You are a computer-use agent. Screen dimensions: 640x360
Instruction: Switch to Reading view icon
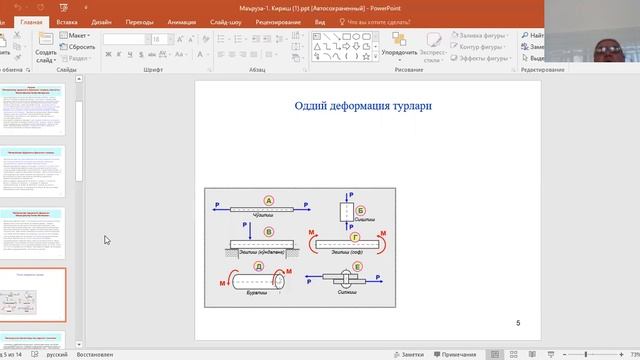532,354
